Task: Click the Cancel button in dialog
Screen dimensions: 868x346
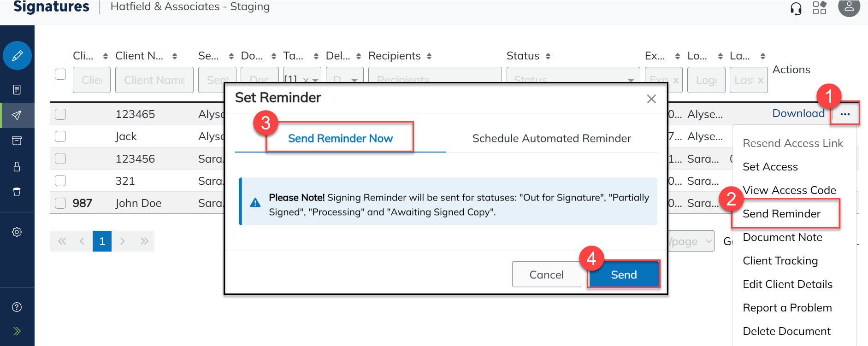Action: point(546,275)
